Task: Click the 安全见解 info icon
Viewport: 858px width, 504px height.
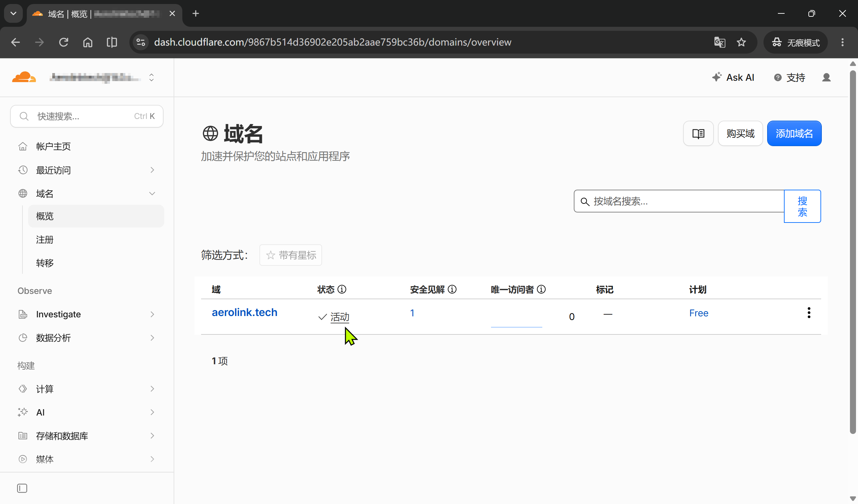Action: pyautogui.click(x=452, y=290)
